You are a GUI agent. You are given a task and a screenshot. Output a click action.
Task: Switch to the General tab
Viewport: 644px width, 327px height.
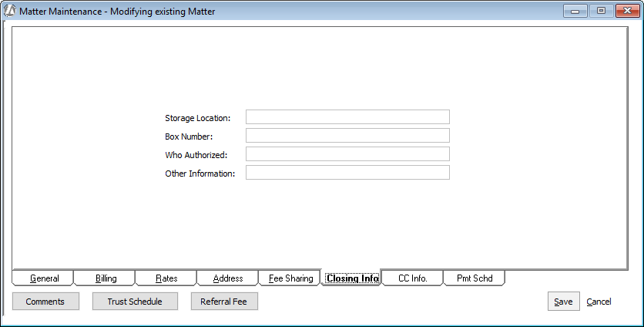tap(43, 278)
